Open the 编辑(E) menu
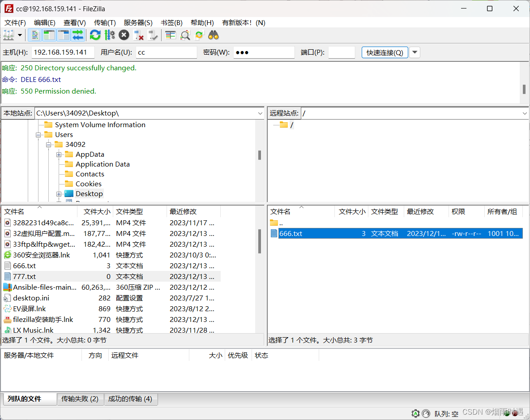Viewport: 530px width, 420px height. 45,23
